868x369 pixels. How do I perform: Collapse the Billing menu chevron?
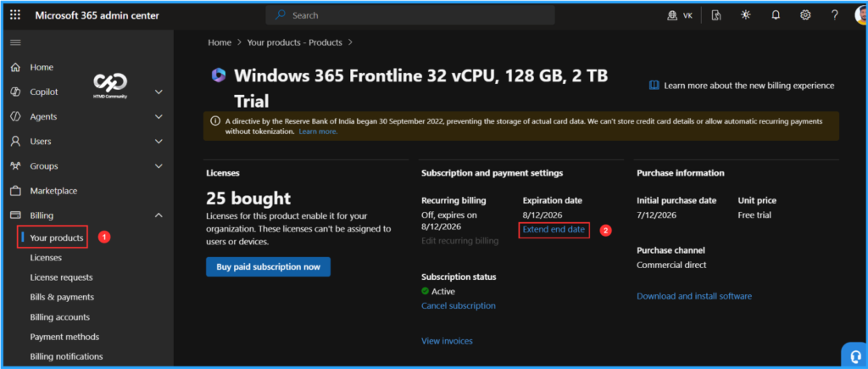pyautogui.click(x=159, y=215)
